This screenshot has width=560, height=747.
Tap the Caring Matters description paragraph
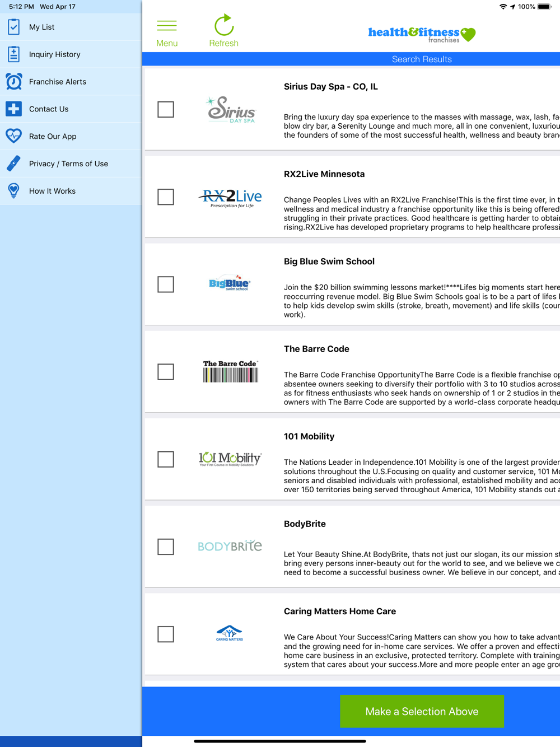tap(422, 651)
